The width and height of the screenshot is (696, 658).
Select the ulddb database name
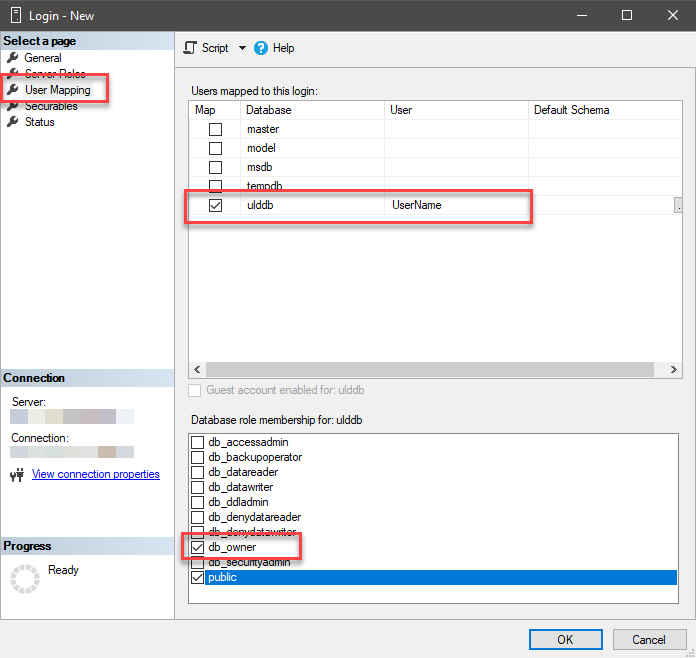point(260,205)
